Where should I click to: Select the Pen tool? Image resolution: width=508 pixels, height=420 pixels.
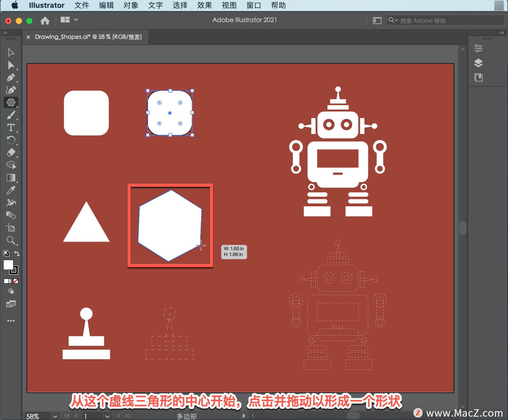[x=11, y=78]
